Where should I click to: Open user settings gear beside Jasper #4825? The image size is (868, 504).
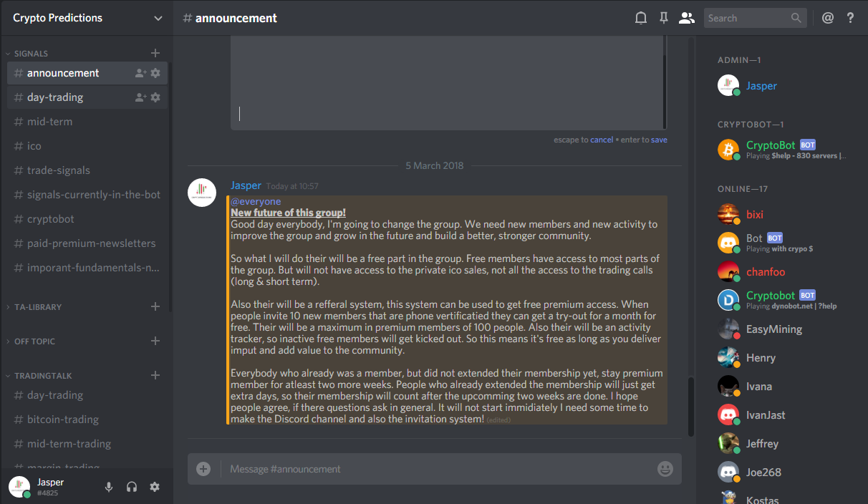click(x=155, y=487)
